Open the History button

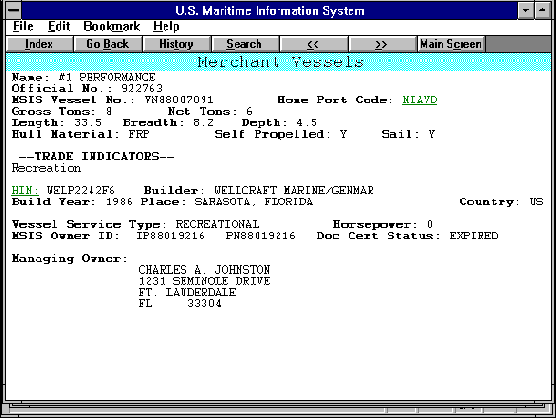coord(176,44)
